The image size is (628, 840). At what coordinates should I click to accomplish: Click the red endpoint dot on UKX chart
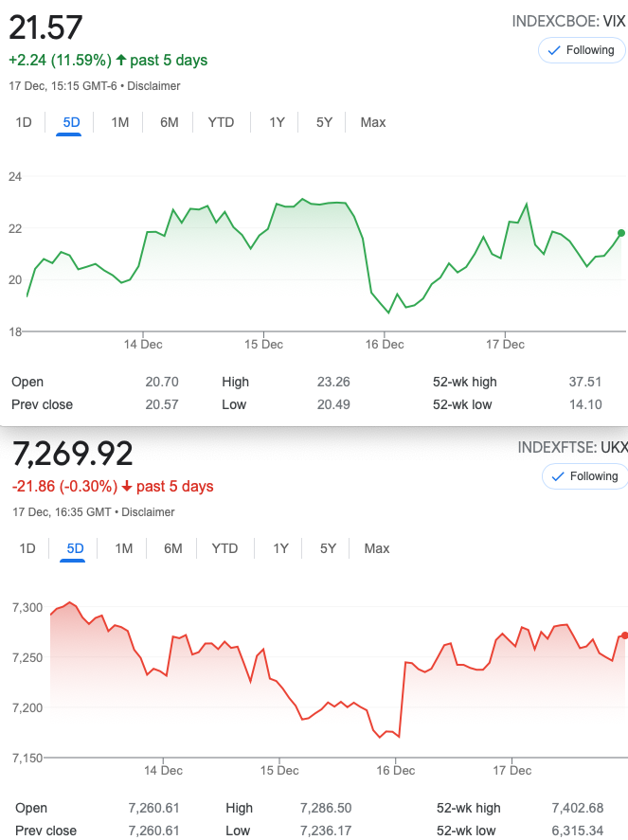(625, 635)
